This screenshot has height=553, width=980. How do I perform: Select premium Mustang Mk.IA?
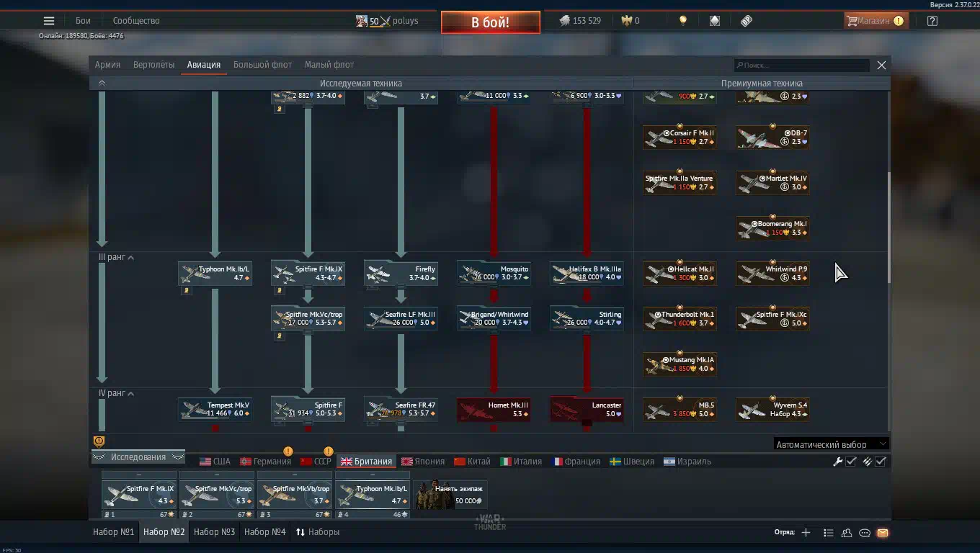(680, 364)
